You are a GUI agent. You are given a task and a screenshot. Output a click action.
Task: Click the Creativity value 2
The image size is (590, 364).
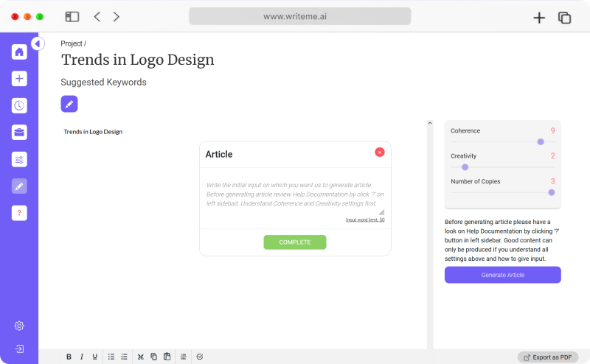552,155
